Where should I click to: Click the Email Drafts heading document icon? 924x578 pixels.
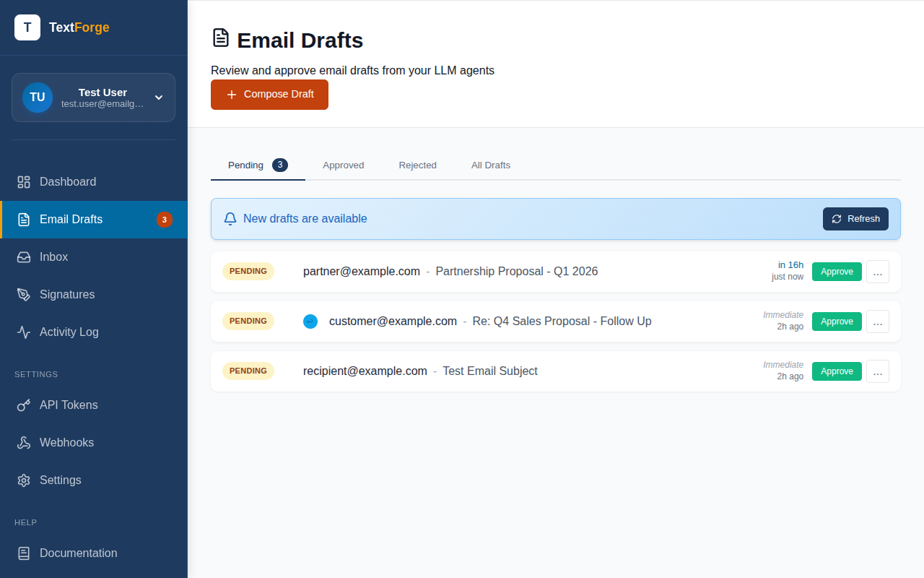pos(221,38)
